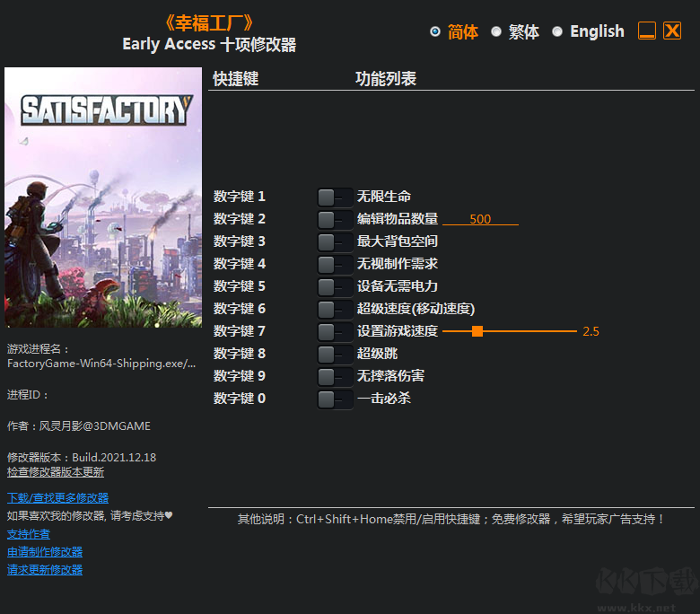The width and height of the screenshot is (700, 614).
Task: Select the 繁体 language radio button
Action: tap(496, 31)
